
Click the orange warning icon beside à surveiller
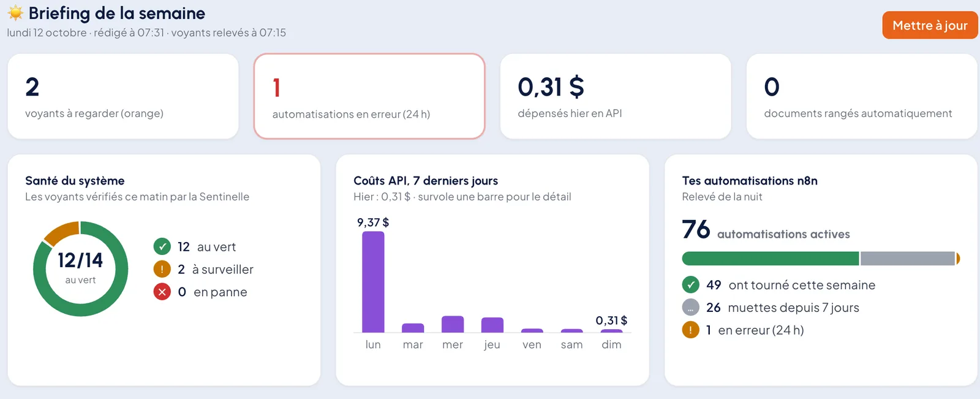point(162,269)
